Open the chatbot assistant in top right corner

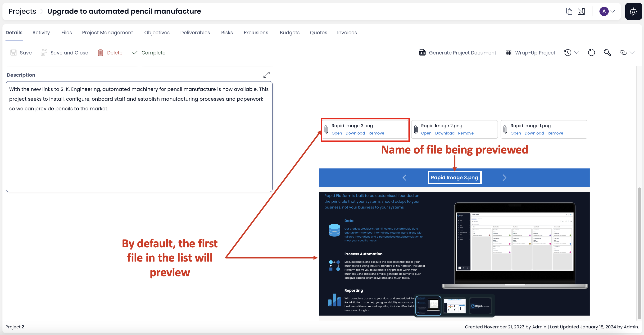tap(634, 11)
